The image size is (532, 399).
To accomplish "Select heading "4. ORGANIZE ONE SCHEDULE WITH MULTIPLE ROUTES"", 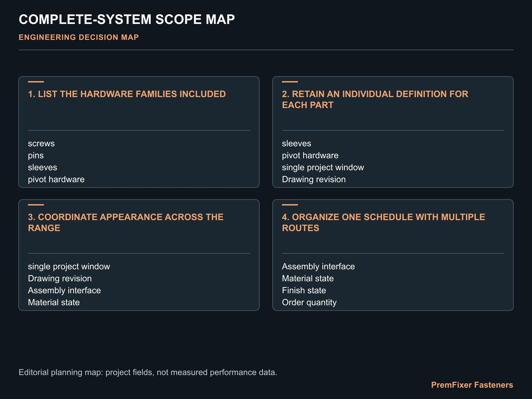I will click(x=383, y=222).
